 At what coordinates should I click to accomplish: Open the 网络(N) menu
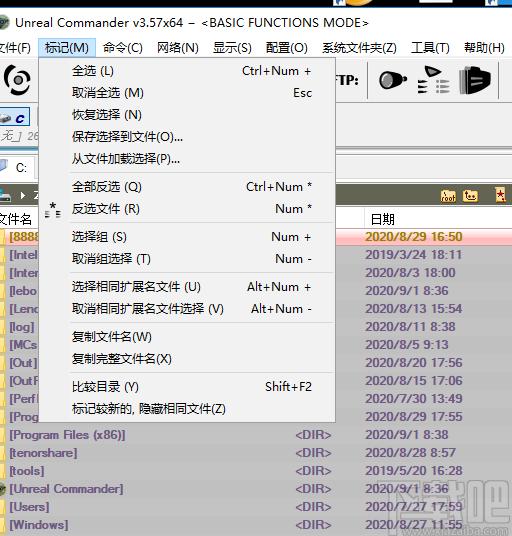tap(177, 48)
